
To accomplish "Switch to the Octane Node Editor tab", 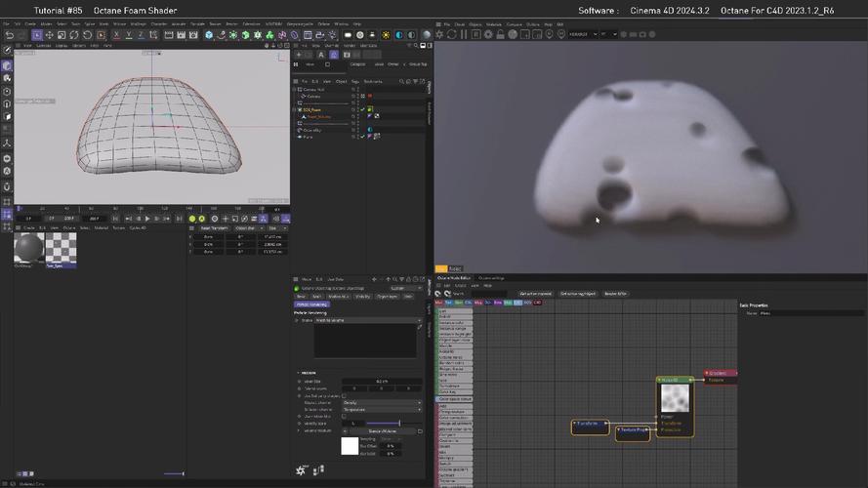I will point(454,278).
